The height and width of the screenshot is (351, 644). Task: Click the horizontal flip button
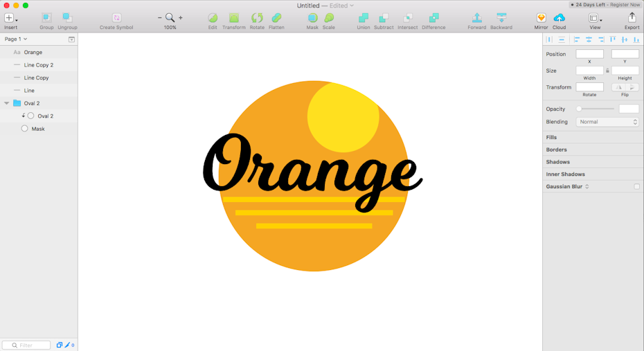618,87
